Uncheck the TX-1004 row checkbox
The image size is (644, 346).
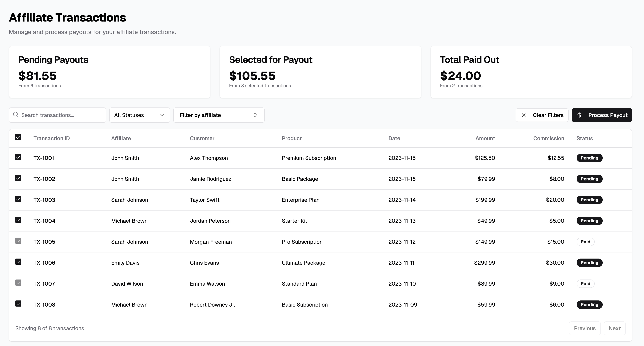[x=18, y=220]
